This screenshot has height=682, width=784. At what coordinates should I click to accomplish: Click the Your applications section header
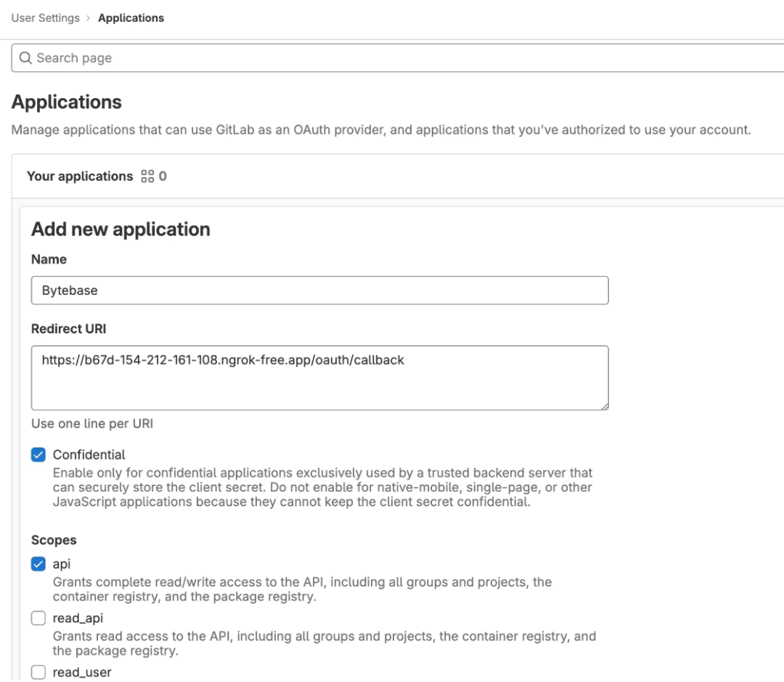point(80,176)
